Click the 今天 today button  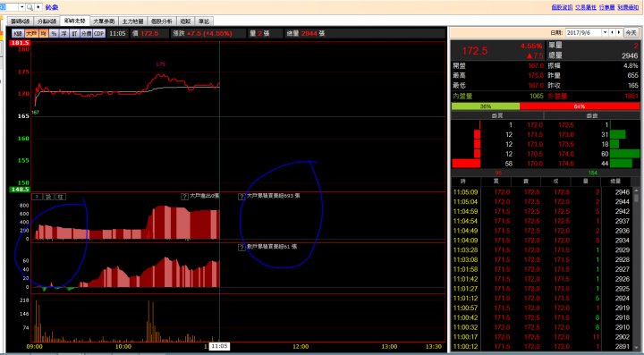631,32
